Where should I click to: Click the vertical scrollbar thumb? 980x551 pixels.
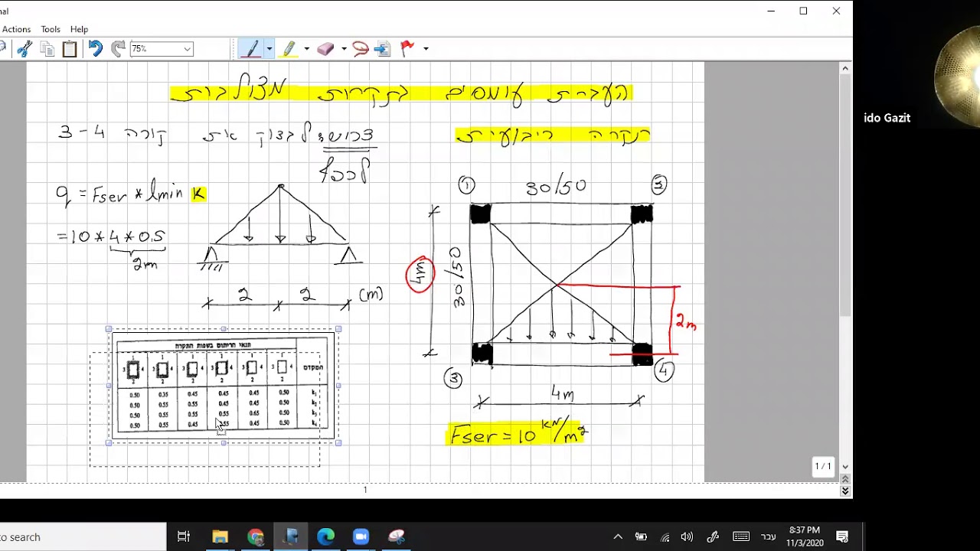pos(845,195)
